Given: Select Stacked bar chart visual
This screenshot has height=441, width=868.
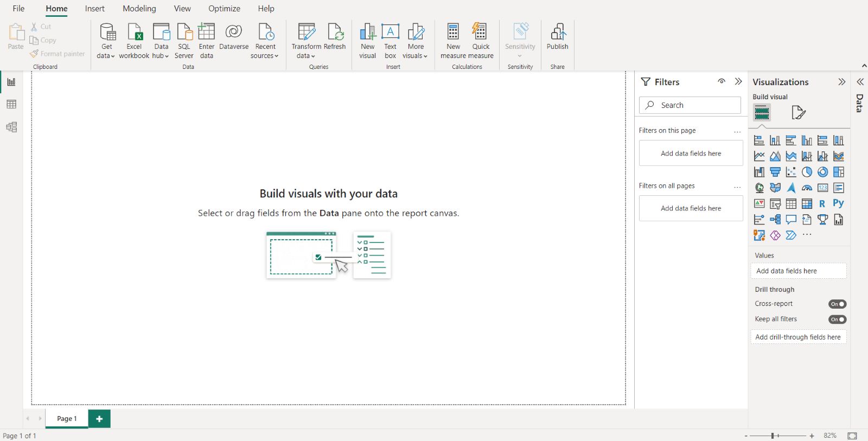Looking at the screenshot, I should (x=759, y=140).
